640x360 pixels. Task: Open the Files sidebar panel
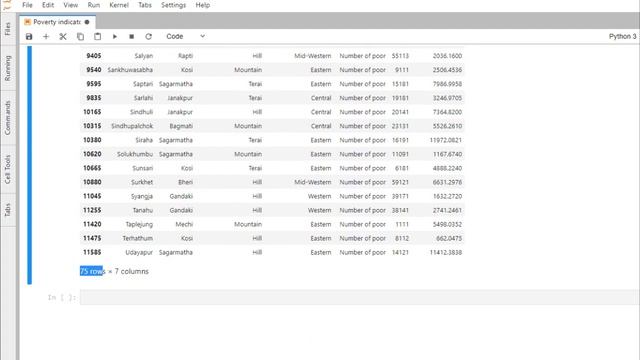pos(8,29)
